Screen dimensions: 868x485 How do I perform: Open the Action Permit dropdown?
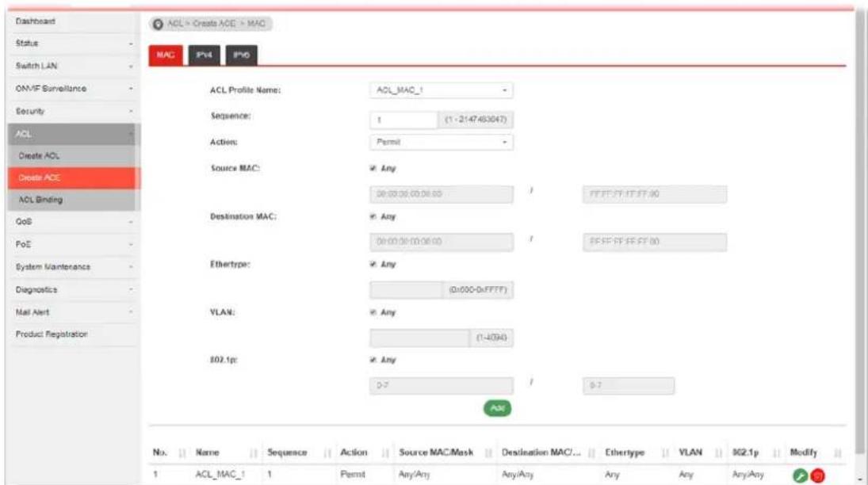click(x=442, y=143)
